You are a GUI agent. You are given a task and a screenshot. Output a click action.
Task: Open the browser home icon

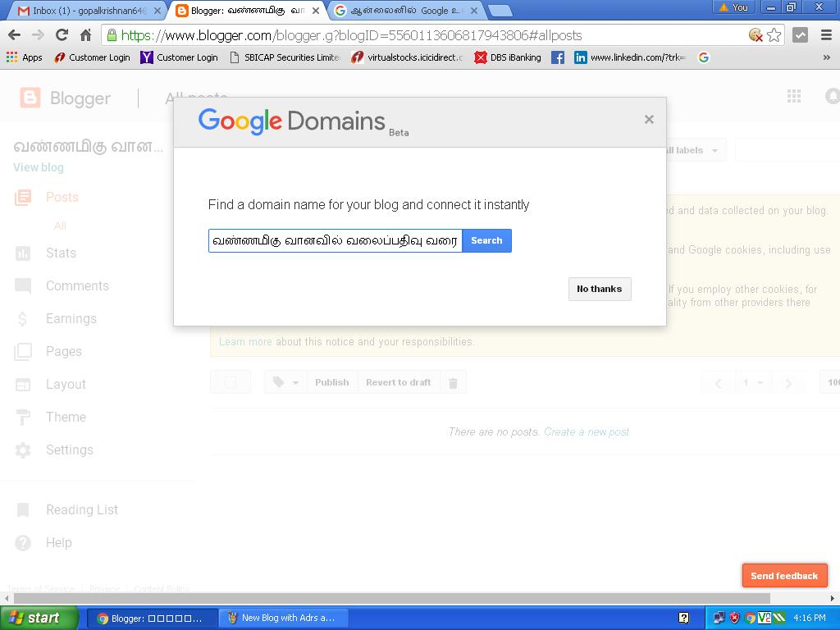(x=85, y=35)
